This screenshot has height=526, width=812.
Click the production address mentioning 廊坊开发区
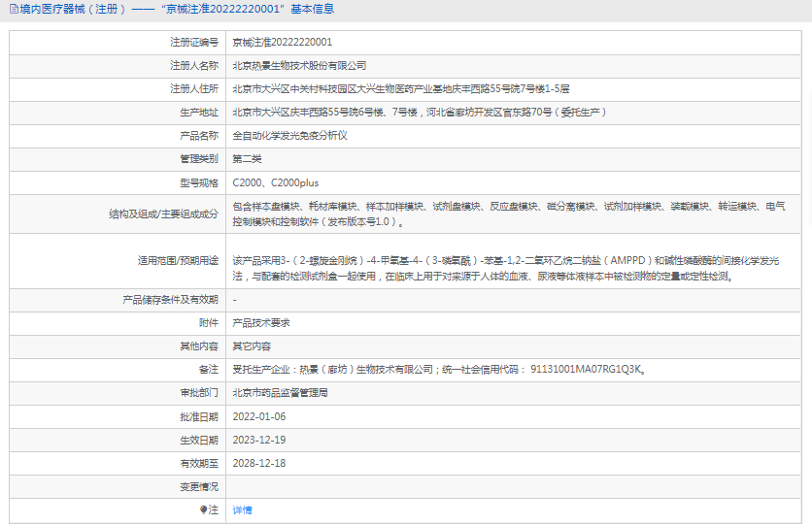(x=419, y=113)
